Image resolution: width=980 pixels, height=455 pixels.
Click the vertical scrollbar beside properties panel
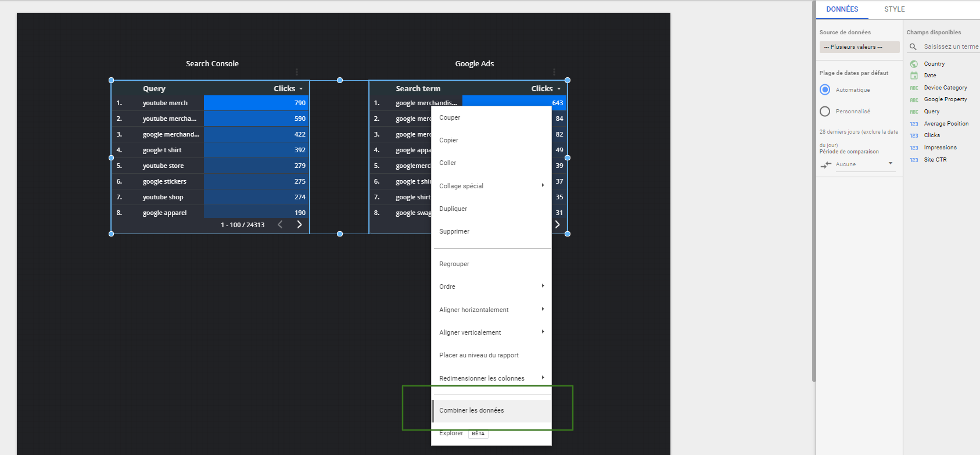click(813, 192)
